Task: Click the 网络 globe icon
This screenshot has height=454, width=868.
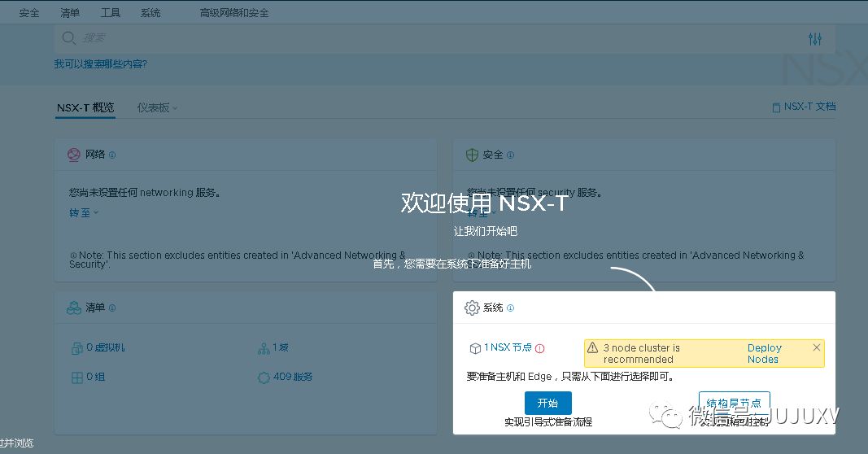Action: (x=74, y=155)
